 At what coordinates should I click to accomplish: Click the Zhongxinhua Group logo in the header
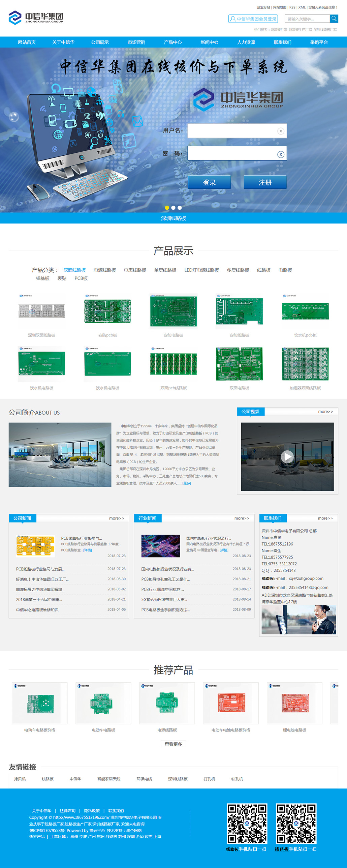coord(36,18)
